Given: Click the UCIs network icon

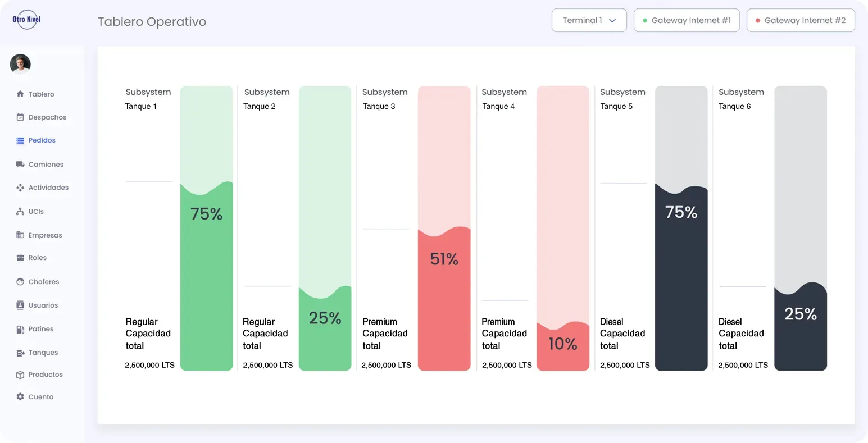Looking at the screenshot, I should tap(20, 212).
